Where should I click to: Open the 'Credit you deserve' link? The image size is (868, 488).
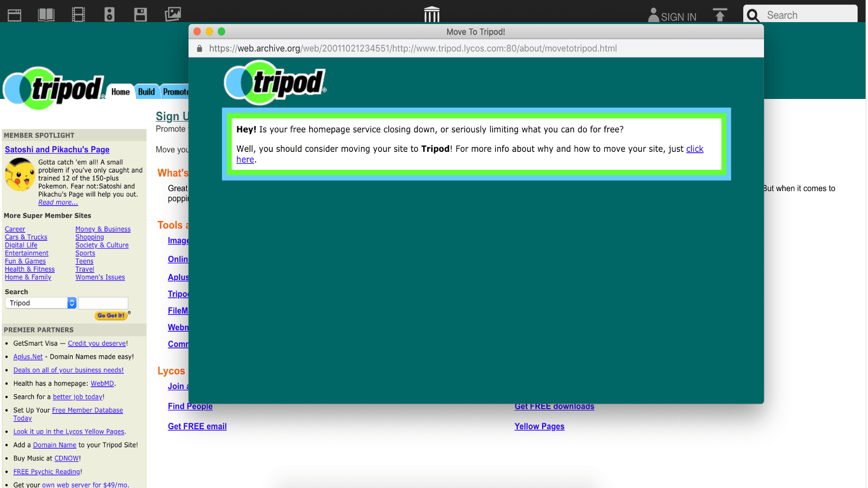[x=97, y=344]
